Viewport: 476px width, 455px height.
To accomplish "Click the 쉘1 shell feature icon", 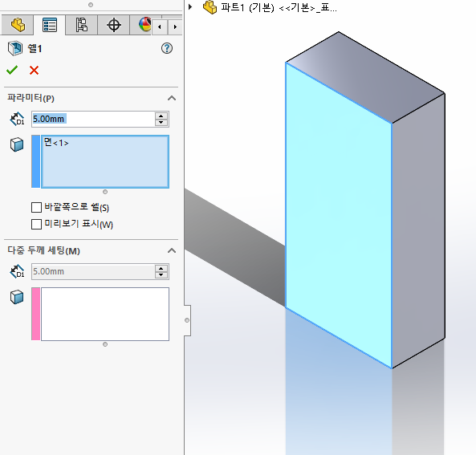I will [15, 48].
